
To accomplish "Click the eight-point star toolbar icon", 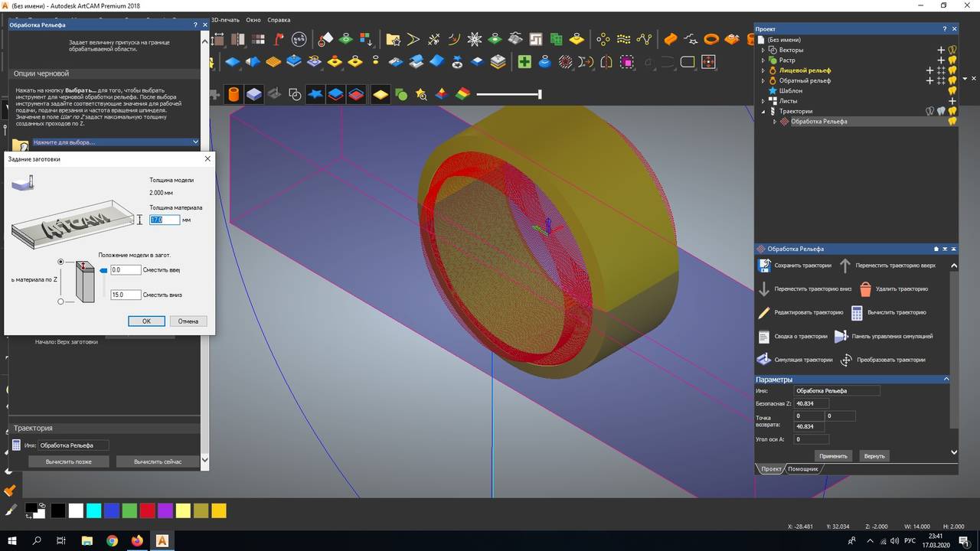I will (475, 39).
